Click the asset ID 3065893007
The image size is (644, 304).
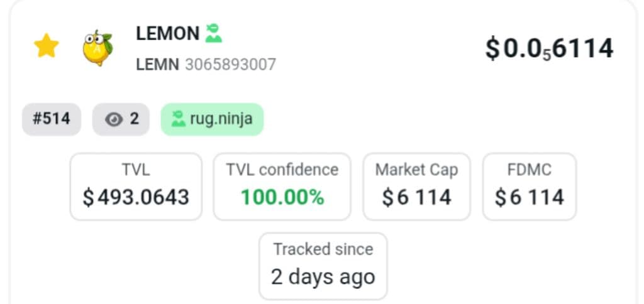pos(230,64)
